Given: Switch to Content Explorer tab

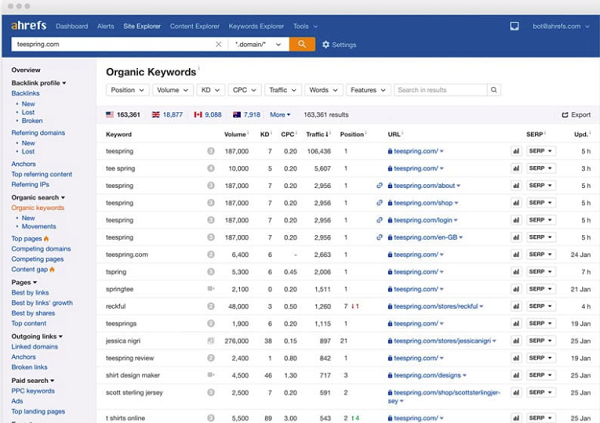Looking at the screenshot, I should coord(195,26).
